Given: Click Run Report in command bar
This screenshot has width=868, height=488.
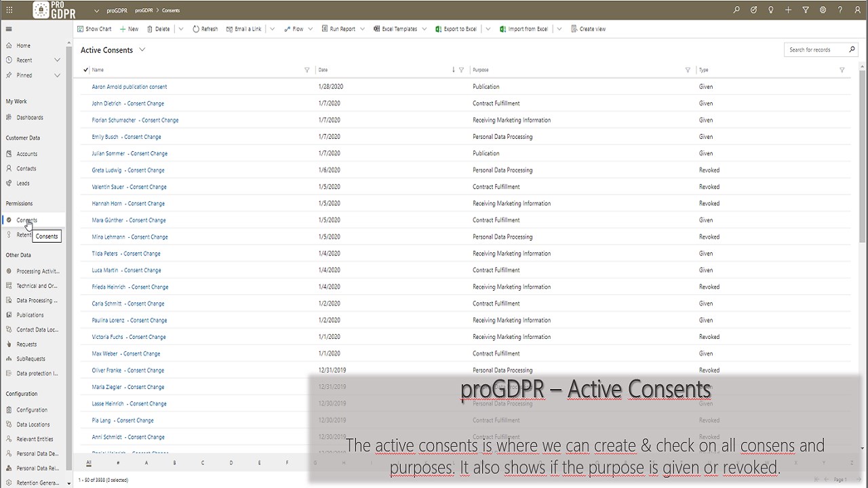Looking at the screenshot, I should pos(338,29).
